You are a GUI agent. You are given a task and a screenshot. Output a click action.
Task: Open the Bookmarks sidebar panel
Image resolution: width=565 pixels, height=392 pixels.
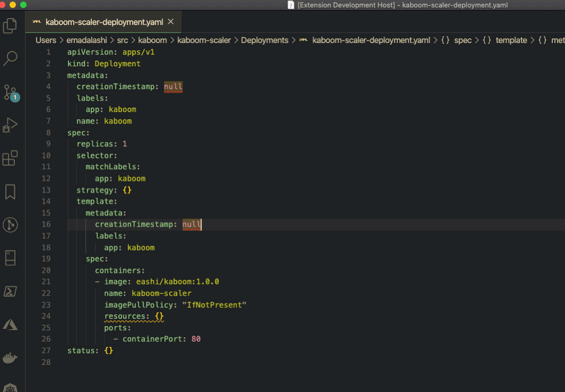pos(11,192)
